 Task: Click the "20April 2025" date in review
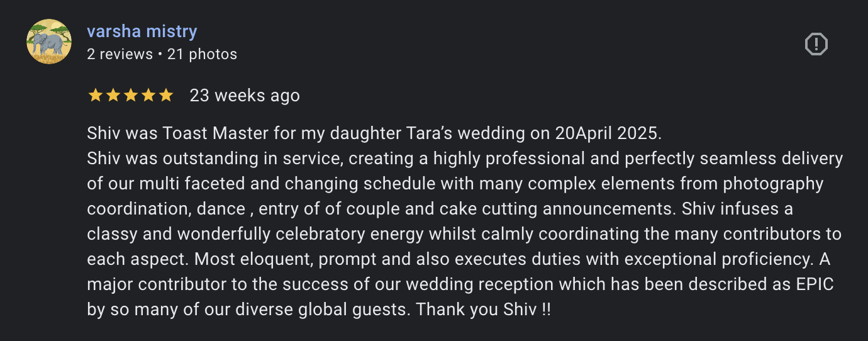(607, 133)
